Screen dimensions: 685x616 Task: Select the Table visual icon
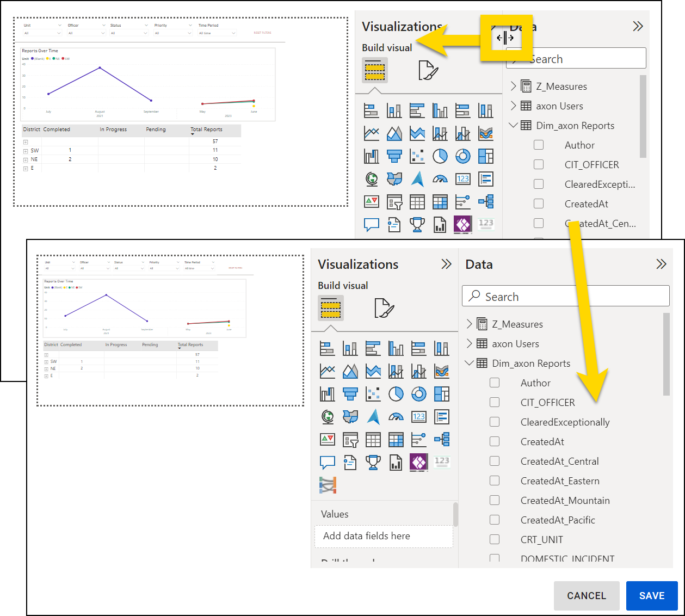373,439
